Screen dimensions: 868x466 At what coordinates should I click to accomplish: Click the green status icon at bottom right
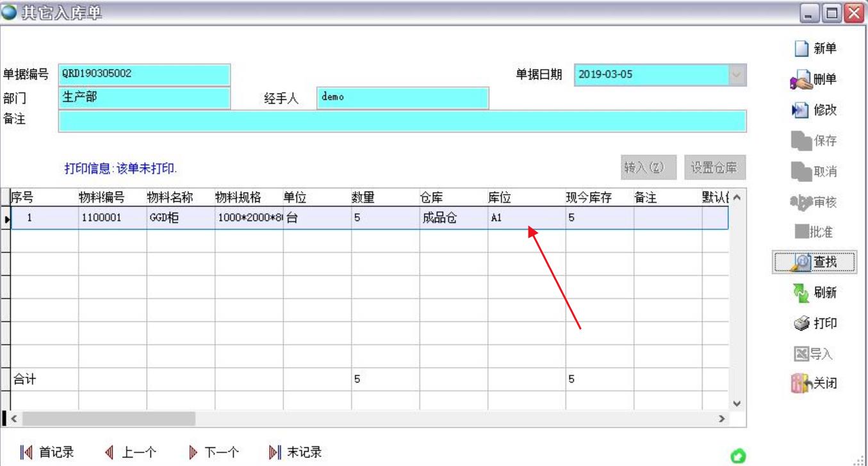tap(738, 456)
